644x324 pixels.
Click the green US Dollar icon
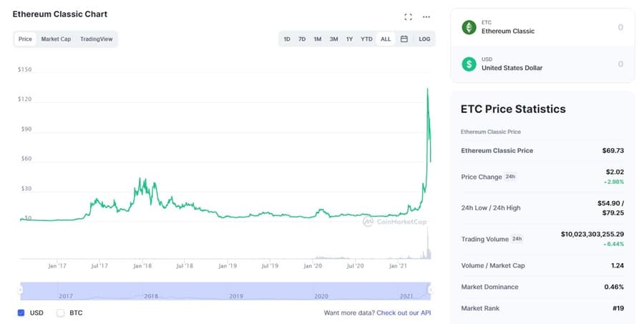469,64
